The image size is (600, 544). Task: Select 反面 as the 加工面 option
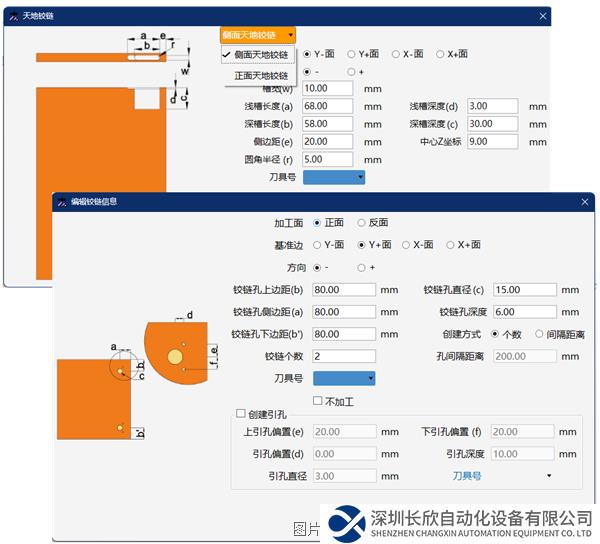point(361,223)
